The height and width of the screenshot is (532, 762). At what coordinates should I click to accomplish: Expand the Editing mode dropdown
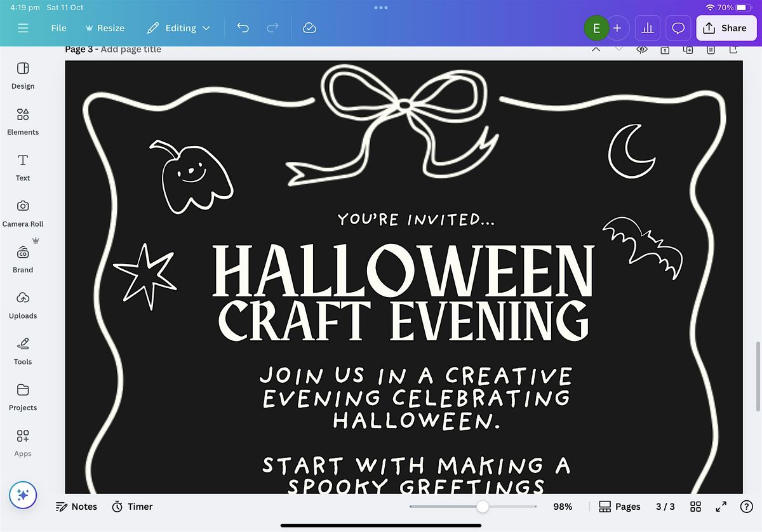click(x=178, y=28)
